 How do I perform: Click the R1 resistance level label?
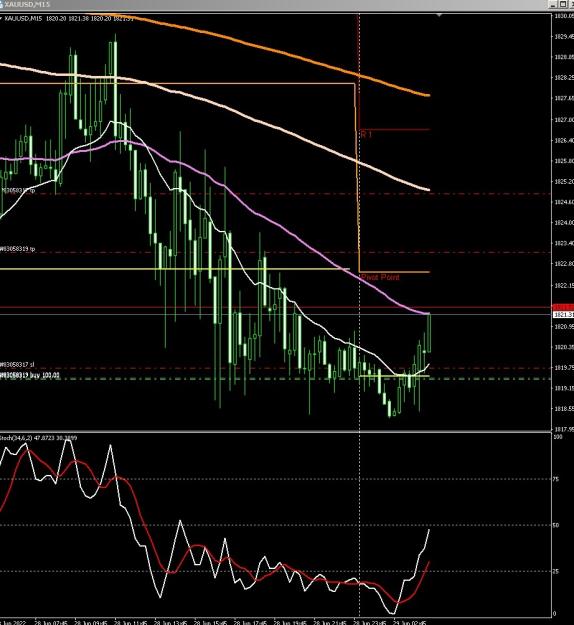pyautogui.click(x=366, y=134)
